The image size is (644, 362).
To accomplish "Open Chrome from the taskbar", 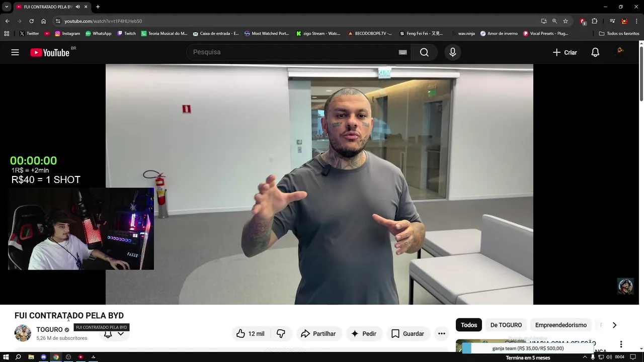I will 56,357.
